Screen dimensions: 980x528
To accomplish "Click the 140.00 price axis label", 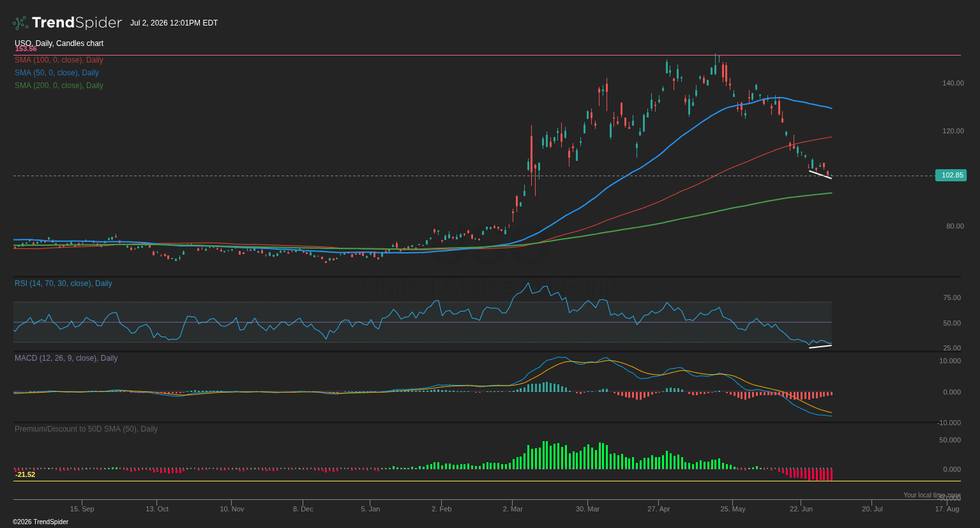I will [953, 83].
